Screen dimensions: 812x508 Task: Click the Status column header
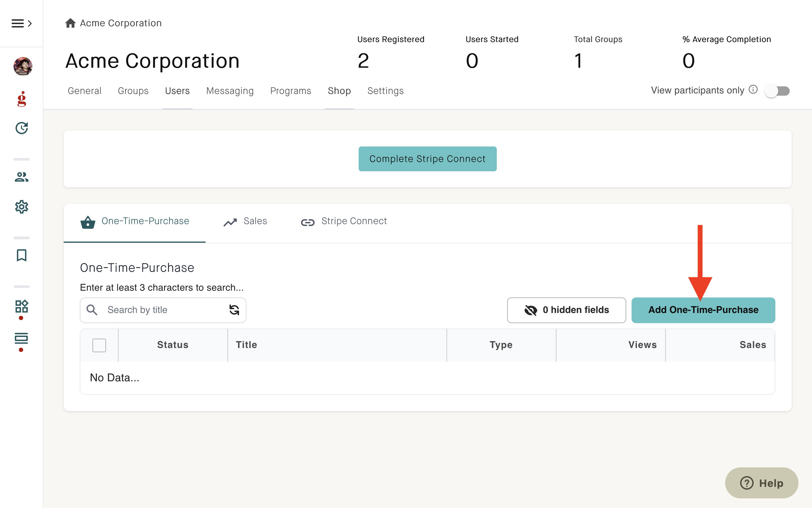pyautogui.click(x=173, y=345)
